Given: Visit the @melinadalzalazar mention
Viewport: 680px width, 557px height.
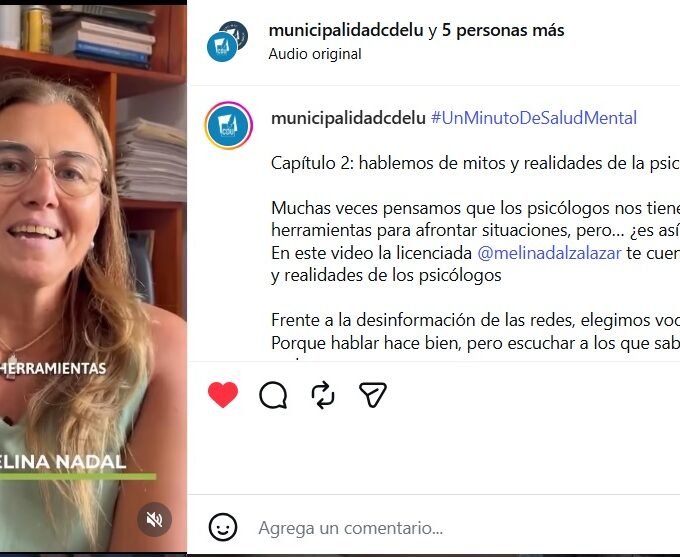Looking at the screenshot, I should tap(549, 253).
